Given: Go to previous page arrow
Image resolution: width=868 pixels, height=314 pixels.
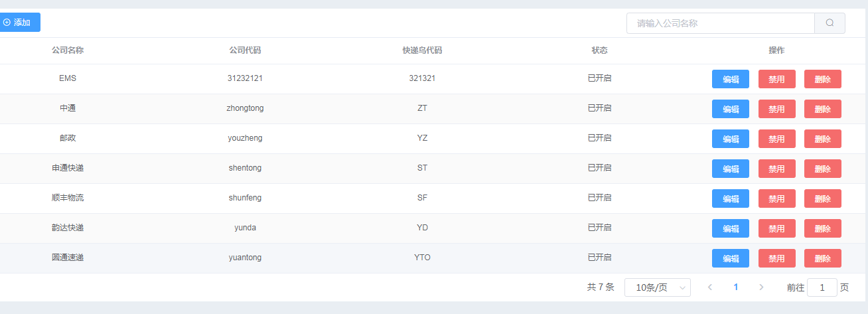Looking at the screenshot, I should point(710,287).
